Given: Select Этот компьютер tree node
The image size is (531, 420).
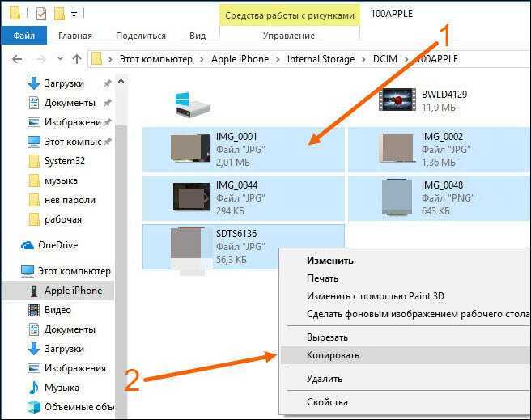Looking at the screenshot, I should pos(74,271).
